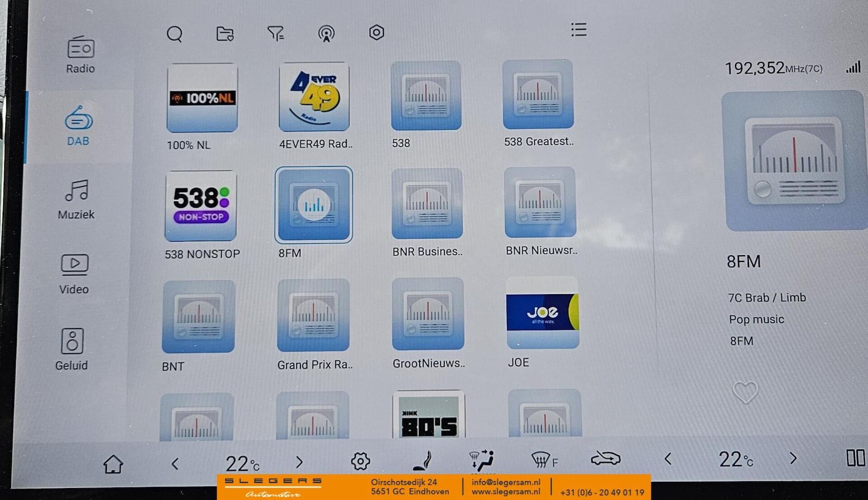Viewport: 868px width, 500px height.
Task: Go to home screen
Action: [113, 464]
